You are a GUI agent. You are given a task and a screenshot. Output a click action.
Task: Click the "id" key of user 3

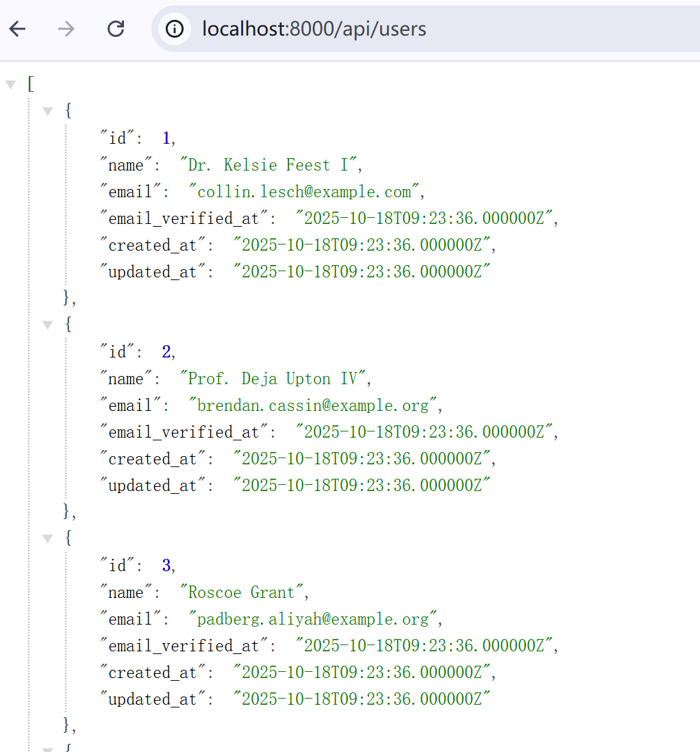[x=116, y=566]
